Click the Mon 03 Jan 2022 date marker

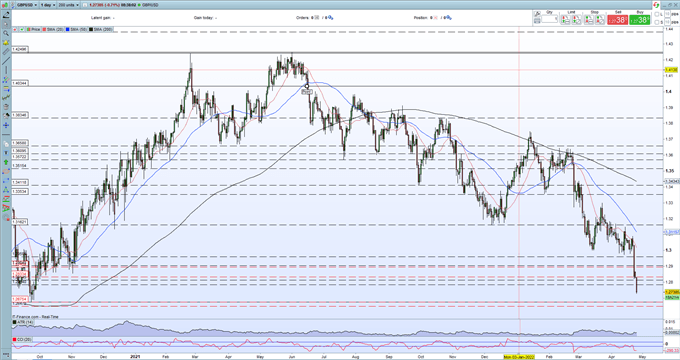519,357
